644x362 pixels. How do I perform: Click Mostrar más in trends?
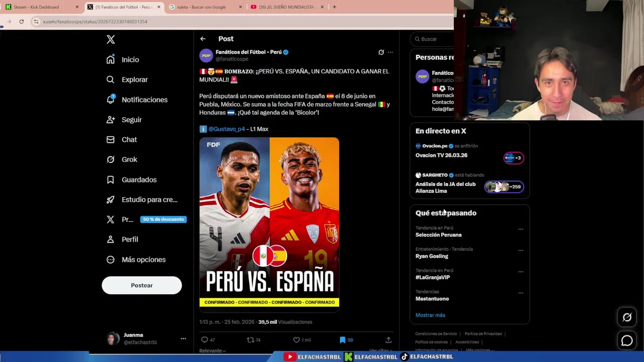[430, 315]
